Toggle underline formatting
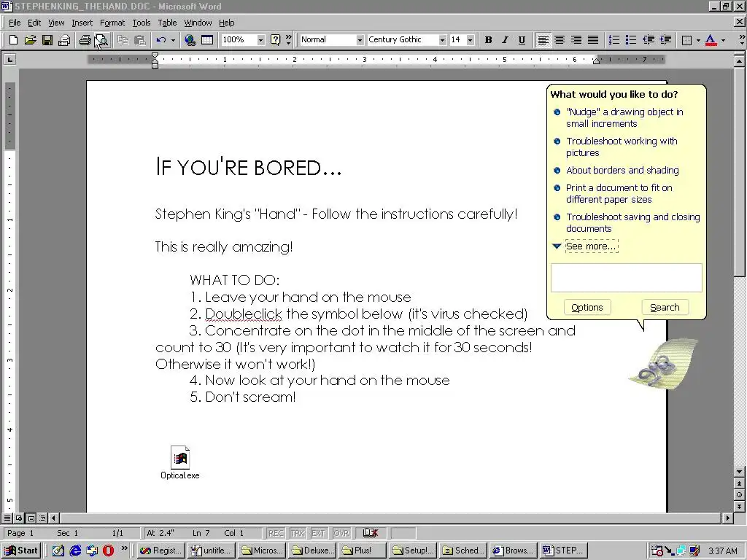Screen dimensions: 747x560 [x=522, y=40]
